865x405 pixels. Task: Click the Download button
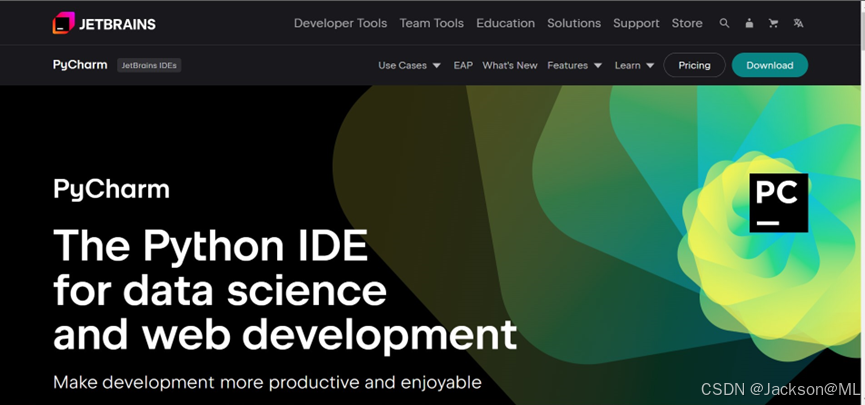(x=770, y=65)
